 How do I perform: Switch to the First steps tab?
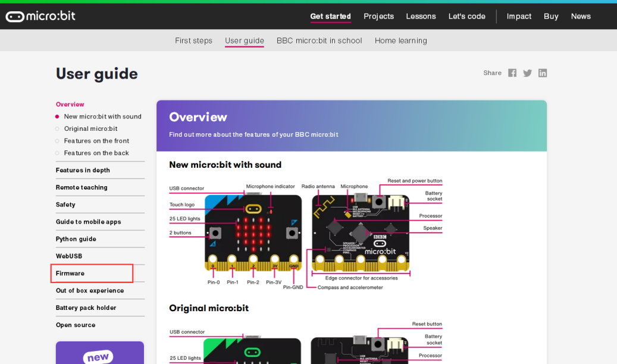(193, 40)
